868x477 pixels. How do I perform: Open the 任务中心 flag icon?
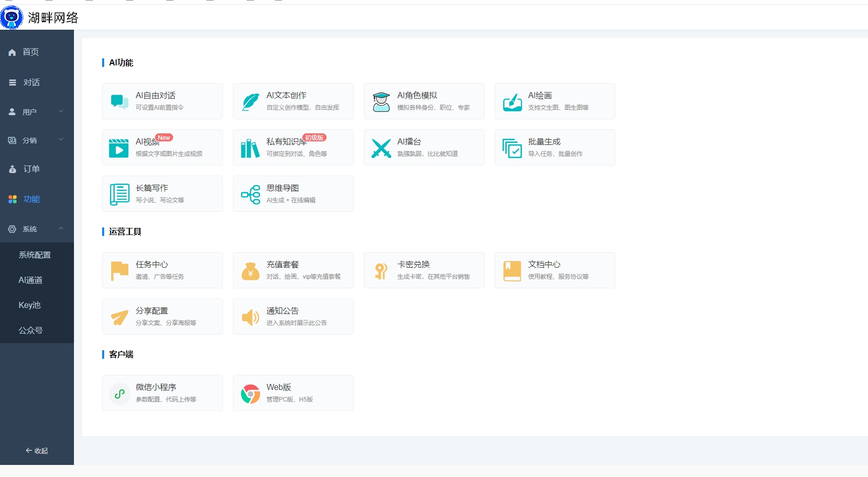[x=120, y=271]
